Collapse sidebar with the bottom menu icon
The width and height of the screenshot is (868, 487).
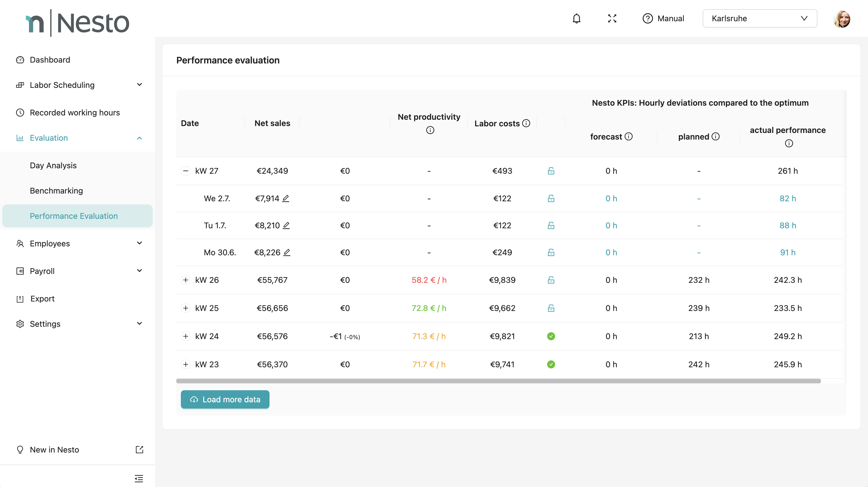139,478
